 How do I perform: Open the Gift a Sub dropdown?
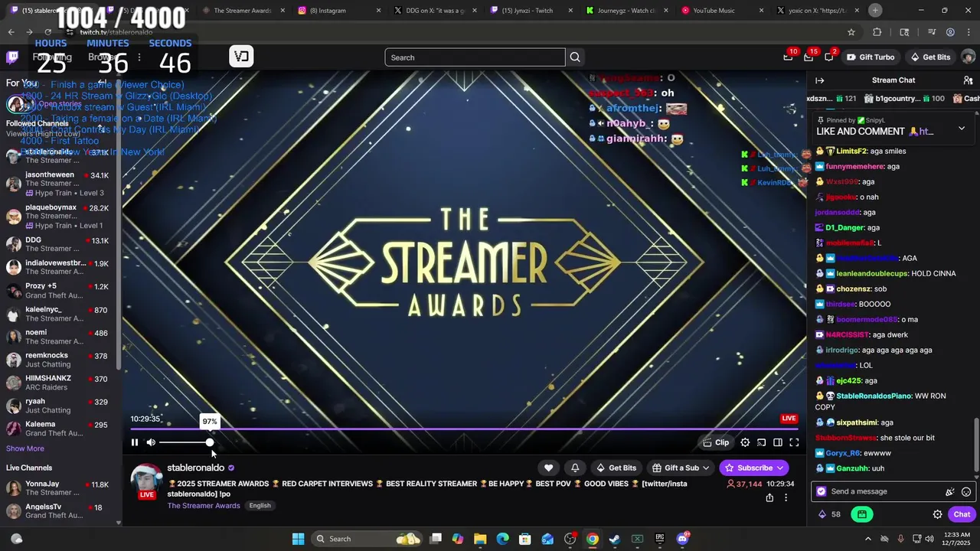[x=681, y=468]
